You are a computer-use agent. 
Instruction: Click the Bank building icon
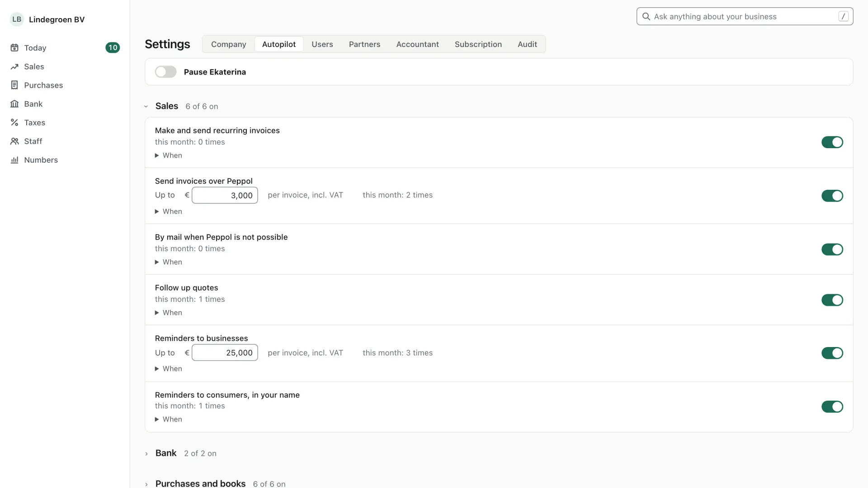[x=14, y=104]
